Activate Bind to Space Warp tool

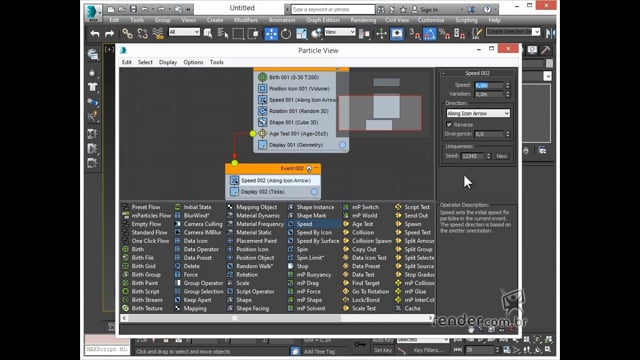(158, 33)
